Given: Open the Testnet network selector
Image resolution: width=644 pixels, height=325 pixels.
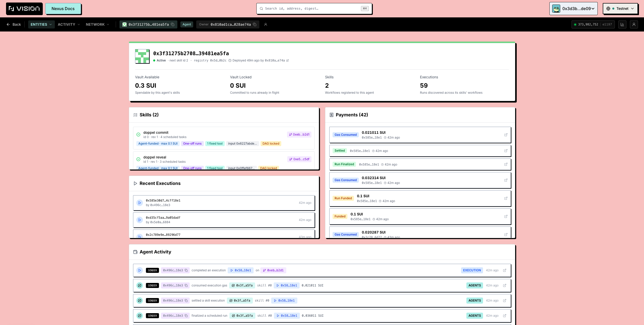Looking at the screenshot, I should click(620, 9).
